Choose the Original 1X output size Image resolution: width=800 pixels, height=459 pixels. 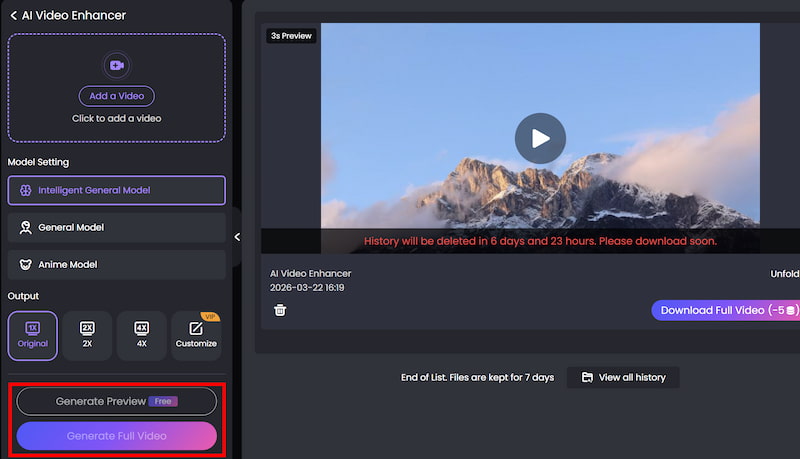click(32, 335)
